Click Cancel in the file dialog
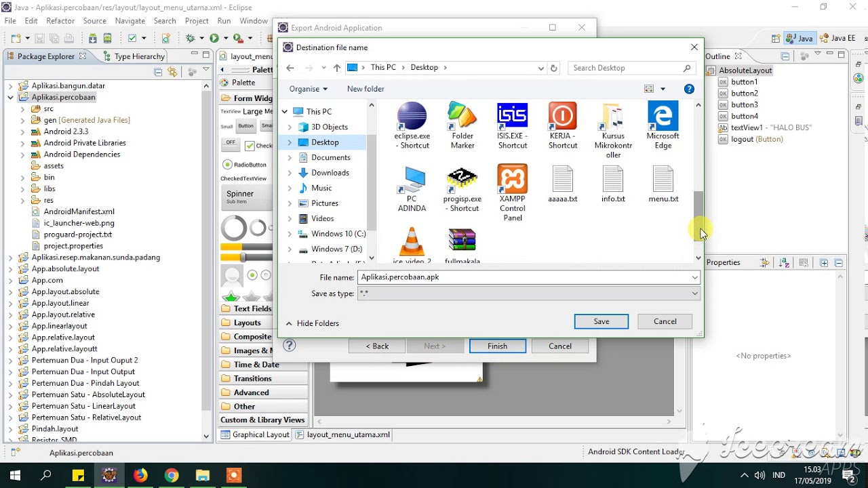The height and width of the screenshot is (488, 868). [665, 321]
